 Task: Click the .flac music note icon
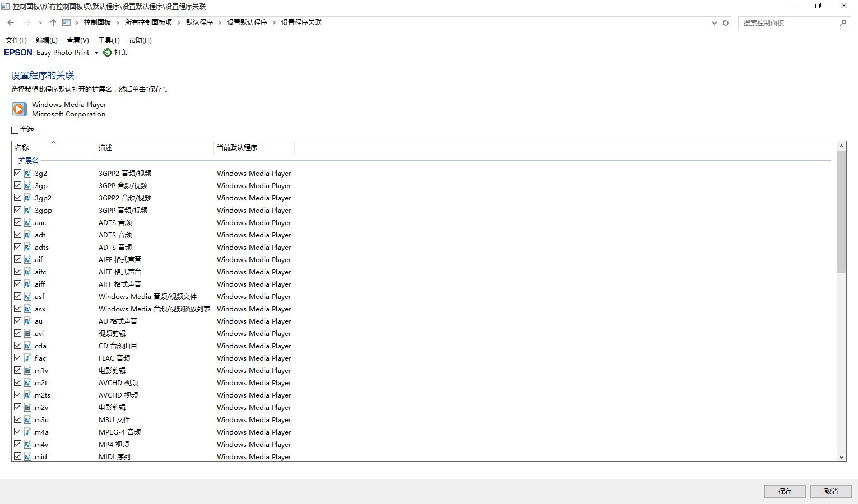27,358
